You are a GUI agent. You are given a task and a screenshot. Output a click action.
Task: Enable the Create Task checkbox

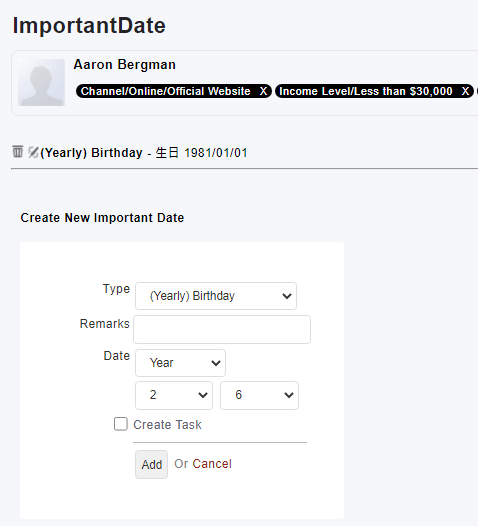[121, 424]
